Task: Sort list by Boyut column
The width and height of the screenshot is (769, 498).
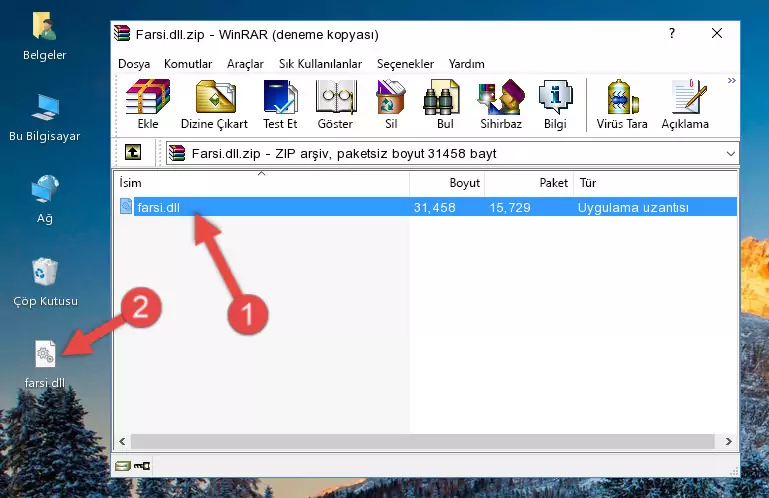Action: pos(447,183)
